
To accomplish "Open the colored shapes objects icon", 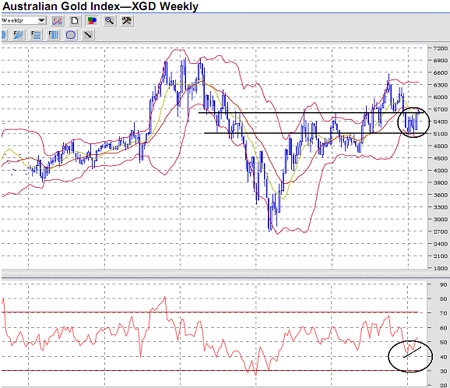I will point(92,21).
